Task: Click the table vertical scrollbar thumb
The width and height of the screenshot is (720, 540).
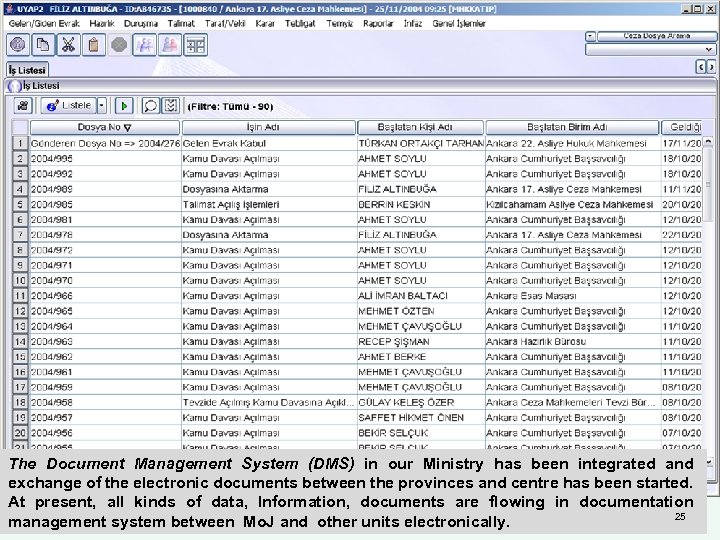Action: tap(708, 184)
